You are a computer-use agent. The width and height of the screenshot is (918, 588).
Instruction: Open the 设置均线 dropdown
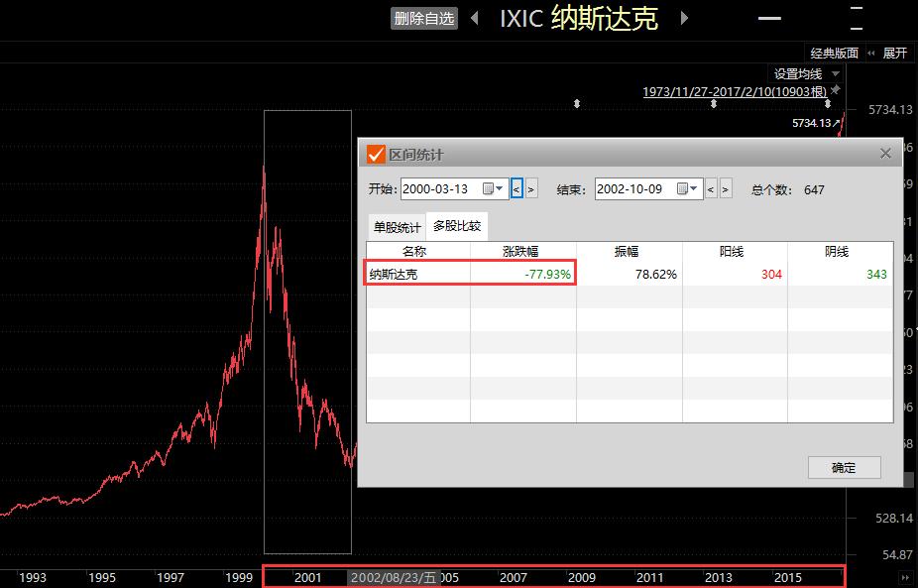pyautogui.click(x=807, y=73)
